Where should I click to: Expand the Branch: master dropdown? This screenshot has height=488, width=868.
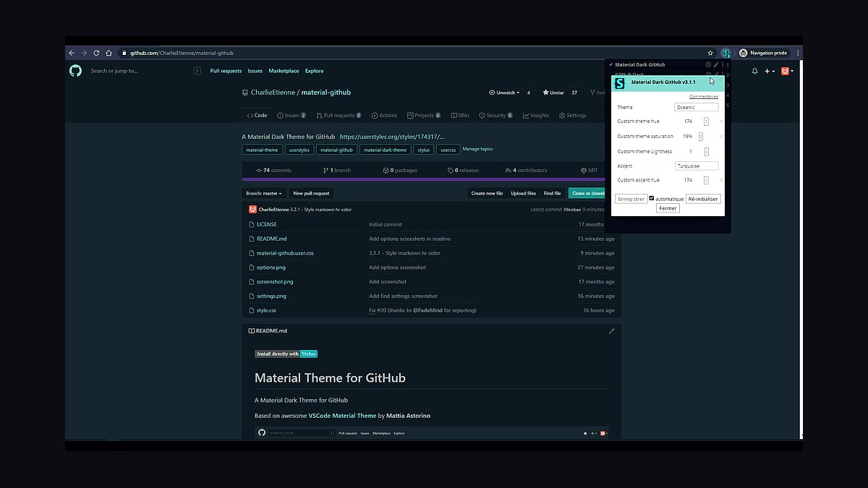(x=264, y=193)
